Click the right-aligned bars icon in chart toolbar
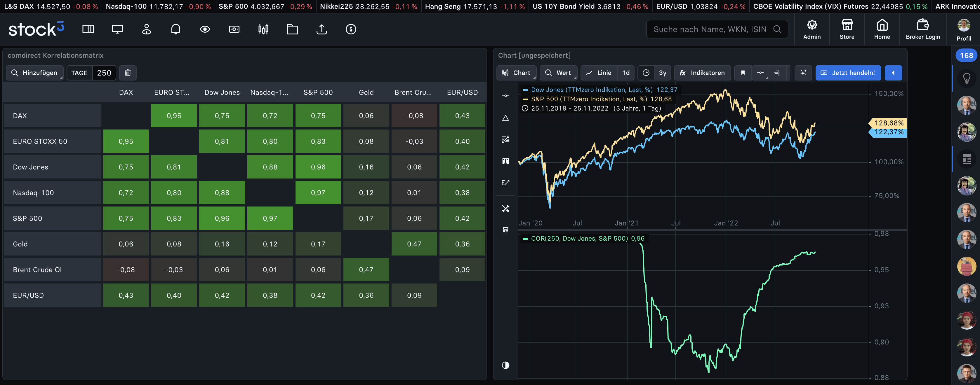Screen dimensions: 980x385 (777, 73)
